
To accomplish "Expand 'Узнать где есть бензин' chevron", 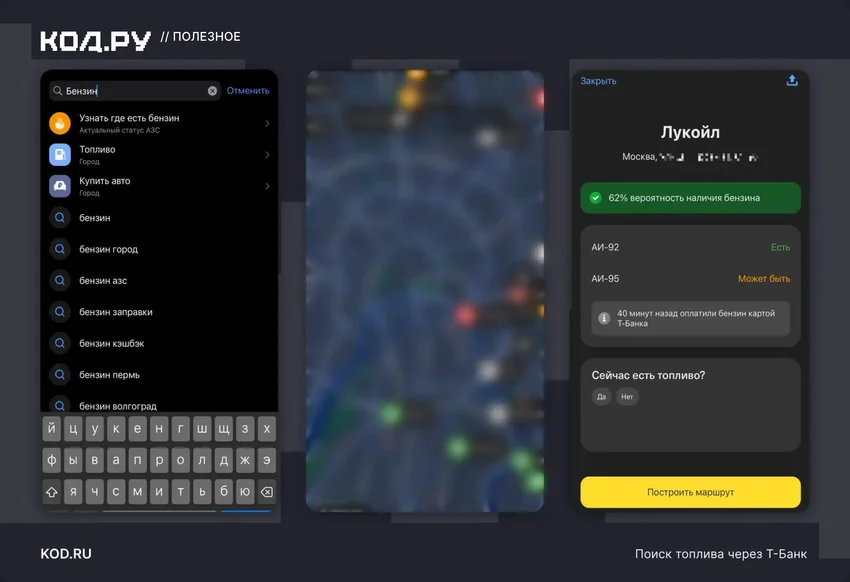I will pos(267,124).
